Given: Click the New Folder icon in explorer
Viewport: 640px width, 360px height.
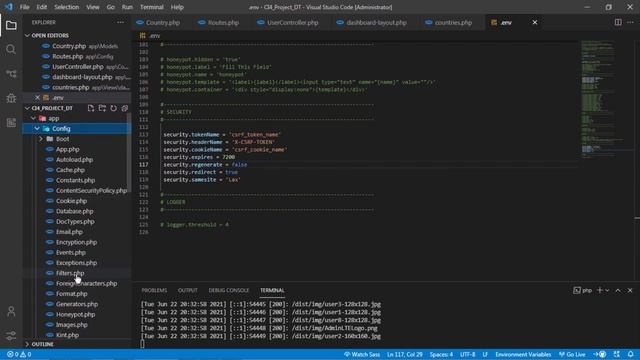Looking at the screenshot, I should point(102,108).
